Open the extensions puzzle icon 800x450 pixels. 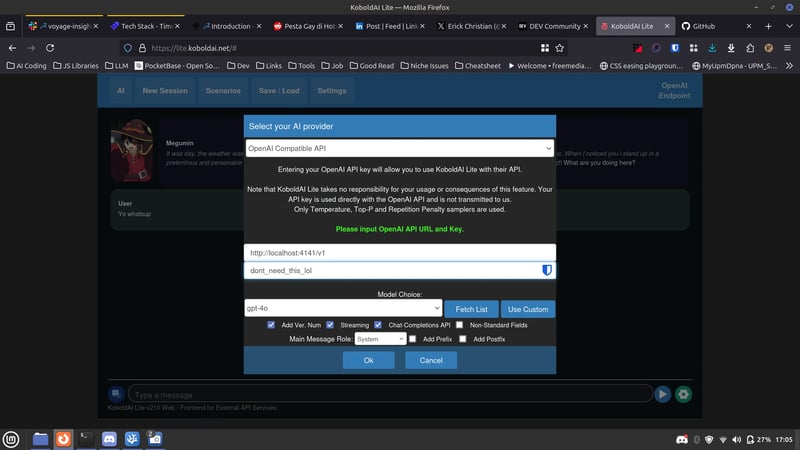click(750, 48)
